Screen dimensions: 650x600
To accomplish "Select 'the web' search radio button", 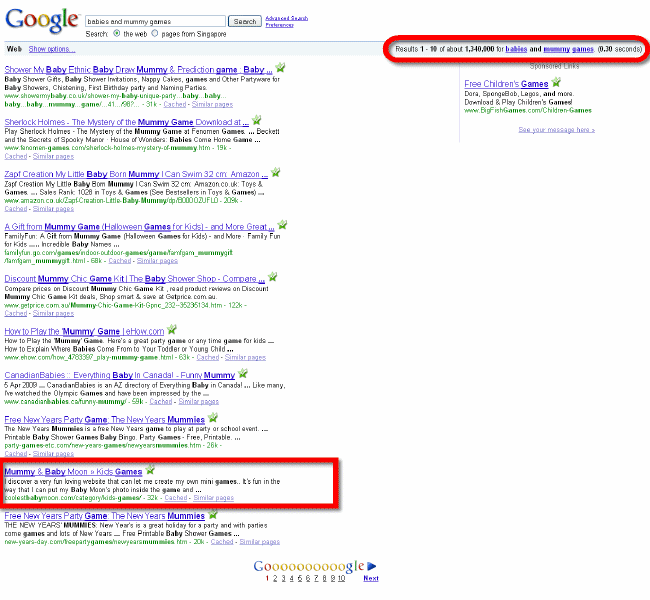I will tap(117, 33).
